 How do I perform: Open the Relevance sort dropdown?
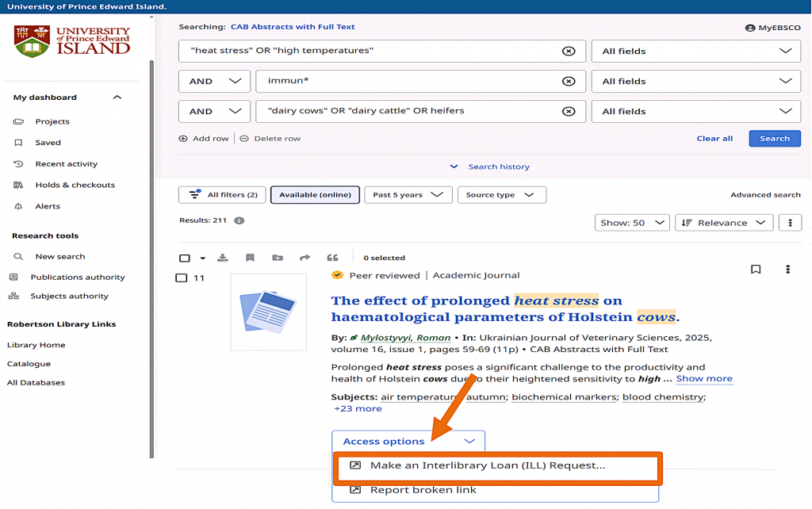tap(724, 223)
